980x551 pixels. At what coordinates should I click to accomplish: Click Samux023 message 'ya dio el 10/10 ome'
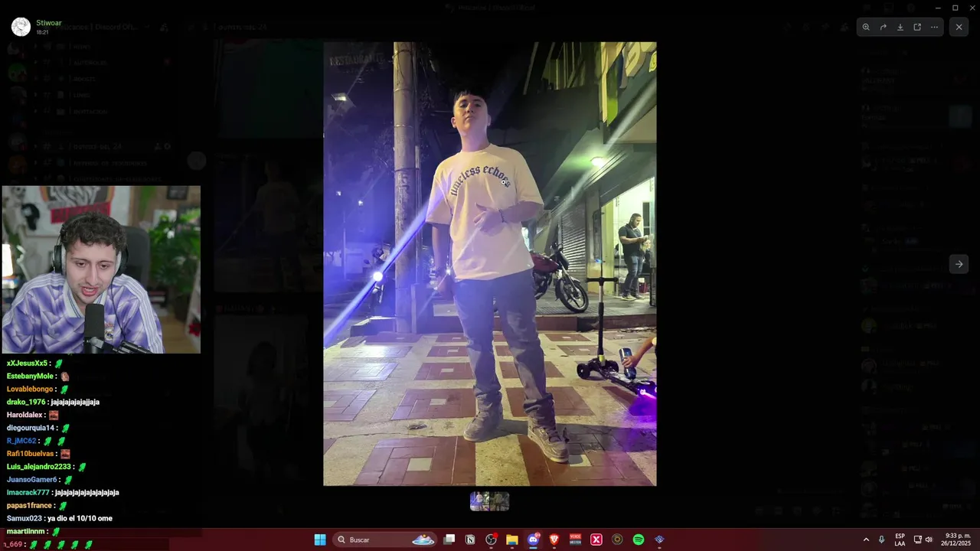tap(80, 519)
